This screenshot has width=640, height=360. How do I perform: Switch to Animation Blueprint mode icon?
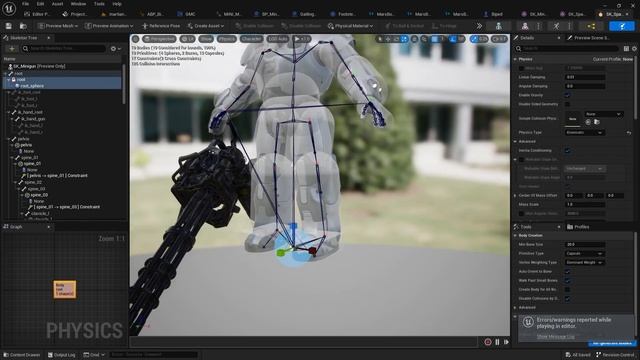click(591, 26)
